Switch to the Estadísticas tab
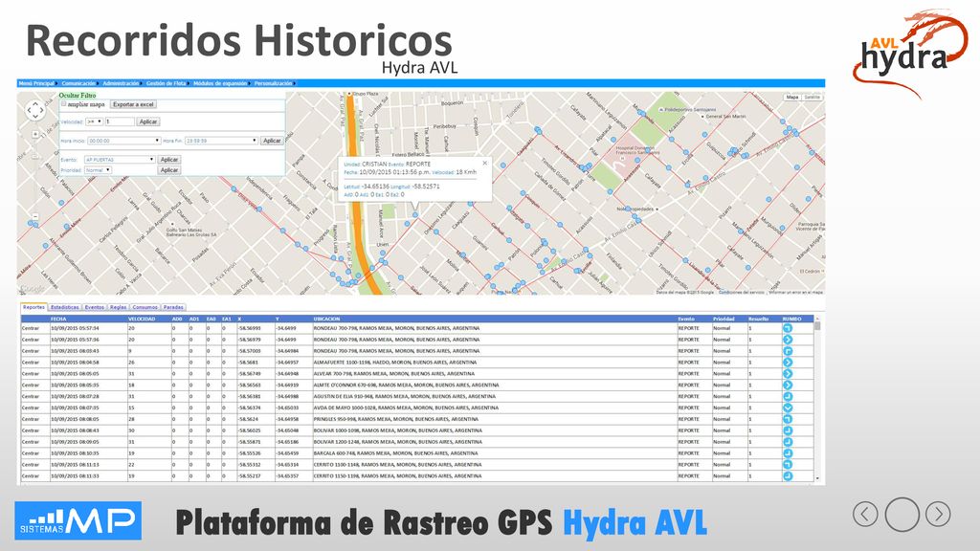This screenshot has height=551, width=980. [65, 307]
